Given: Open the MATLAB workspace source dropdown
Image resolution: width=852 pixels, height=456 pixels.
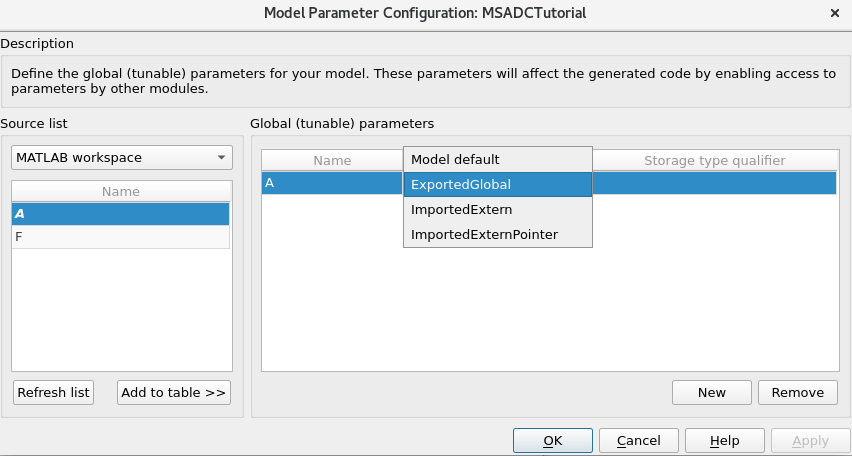Looking at the screenshot, I should coord(121,158).
